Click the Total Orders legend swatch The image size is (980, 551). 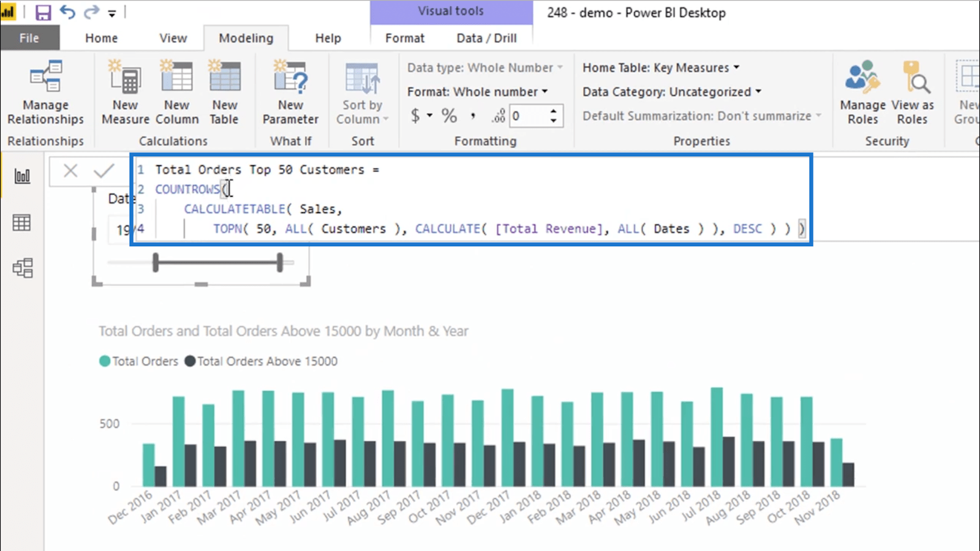click(x=105, y=361)
